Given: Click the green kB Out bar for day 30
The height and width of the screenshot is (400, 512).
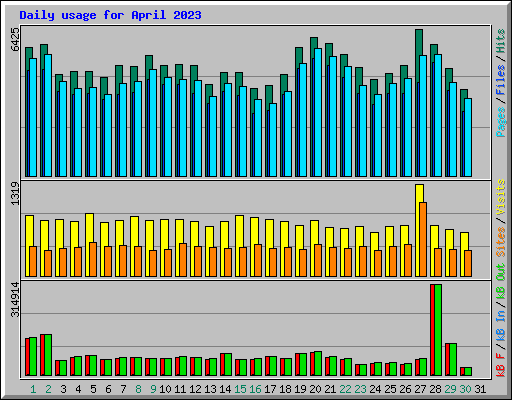Looking at the screenshot, I should 468,372.
